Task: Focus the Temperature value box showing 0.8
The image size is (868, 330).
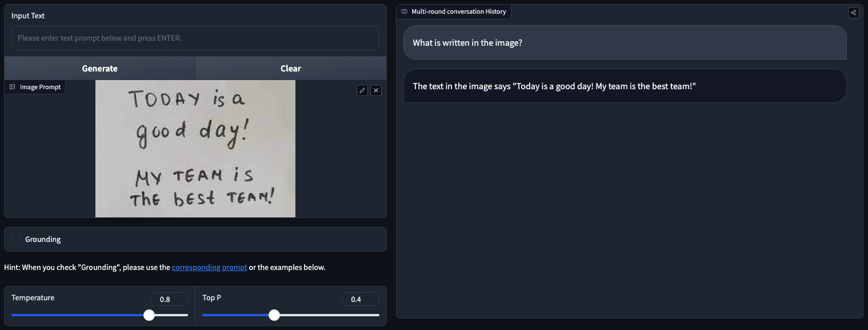Action: point(169,299)
